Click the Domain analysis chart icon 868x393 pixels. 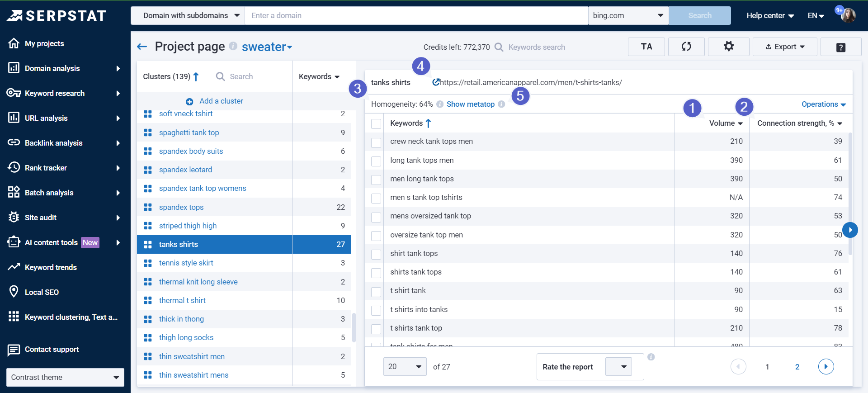(x=14, y=68)
